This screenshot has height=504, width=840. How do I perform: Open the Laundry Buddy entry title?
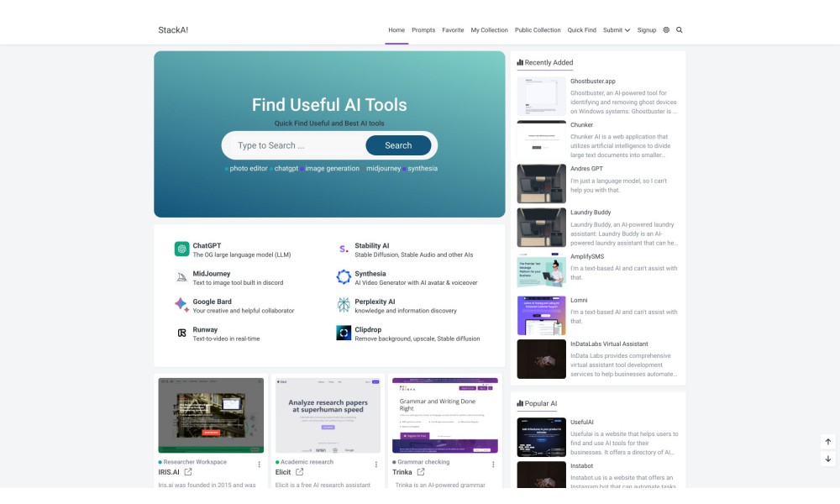pos(591,212)
